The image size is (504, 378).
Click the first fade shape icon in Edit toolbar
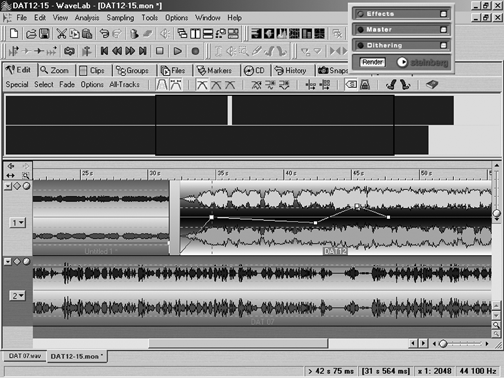(x=162, y=85)
